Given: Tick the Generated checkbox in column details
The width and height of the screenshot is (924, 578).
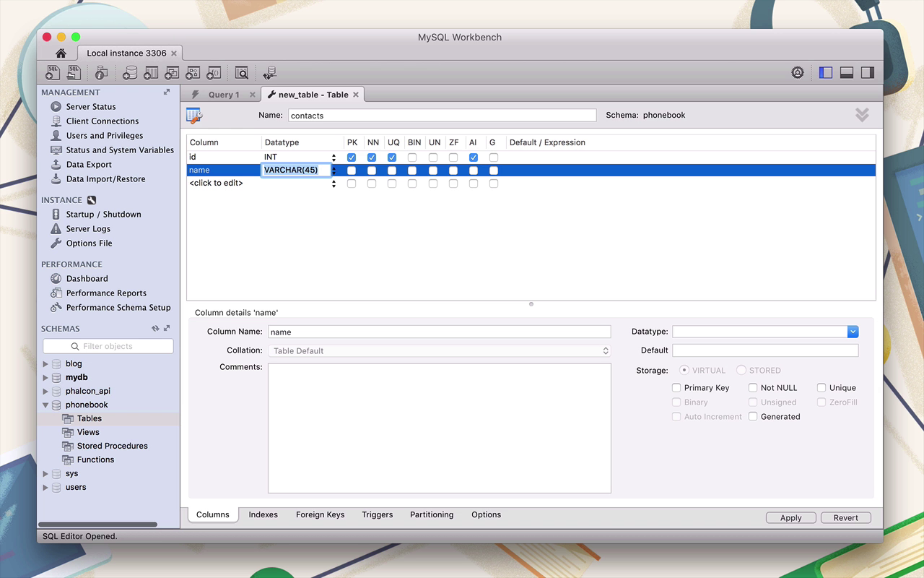Looking at the screenshot, I should 753,416.
